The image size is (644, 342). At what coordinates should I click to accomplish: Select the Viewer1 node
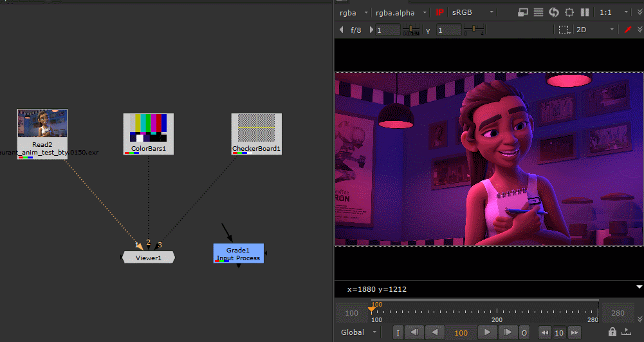[148, 258]
